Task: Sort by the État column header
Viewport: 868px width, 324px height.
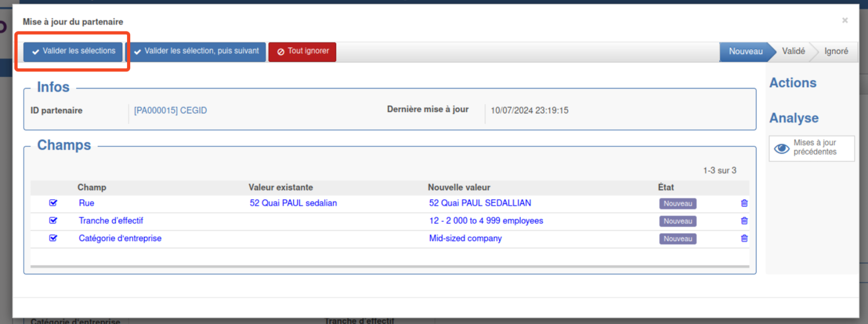Action: 665,187
